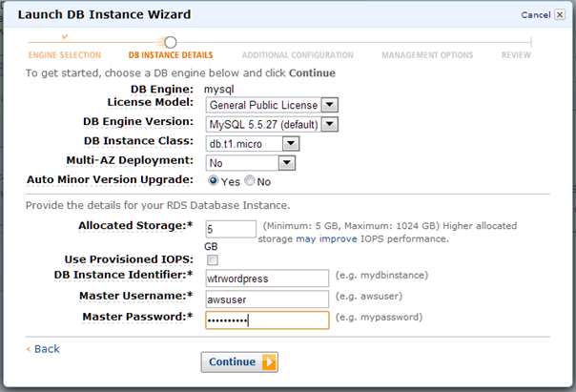576x392 pixels.
Task: Focus the DB Instance Identifier field
Action: click(266, 279)
